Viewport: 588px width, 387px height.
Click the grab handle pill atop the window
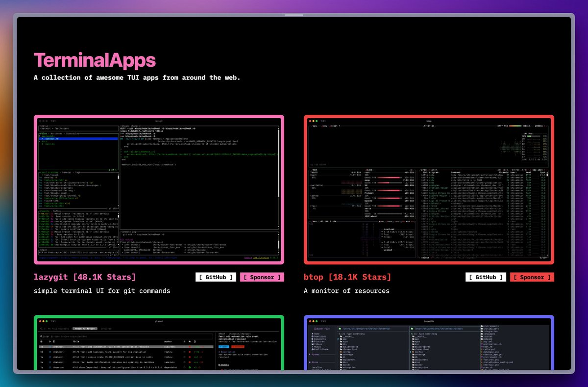click(294, 15)
